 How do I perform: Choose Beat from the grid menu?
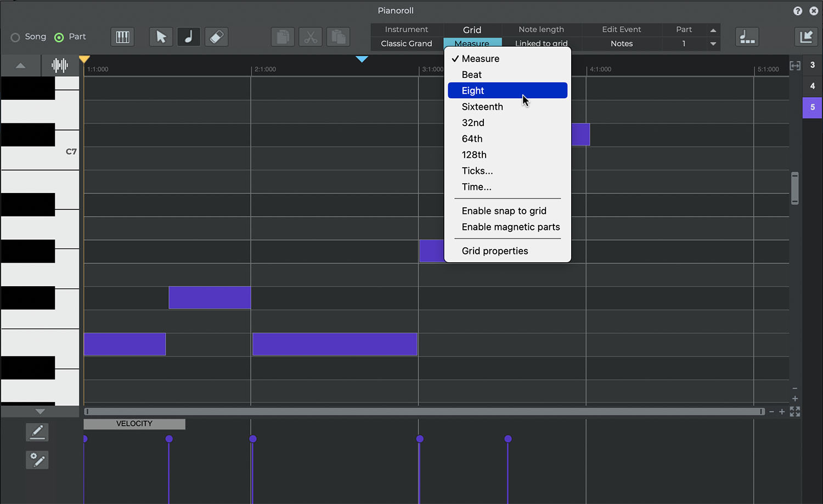[471, 75]
